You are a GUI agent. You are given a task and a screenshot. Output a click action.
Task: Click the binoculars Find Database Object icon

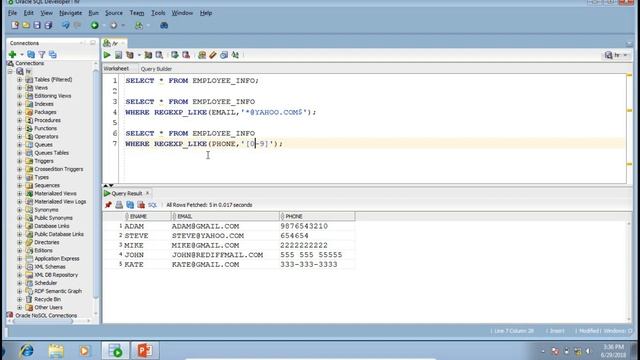pyautogui.click(x=164, y=25)
